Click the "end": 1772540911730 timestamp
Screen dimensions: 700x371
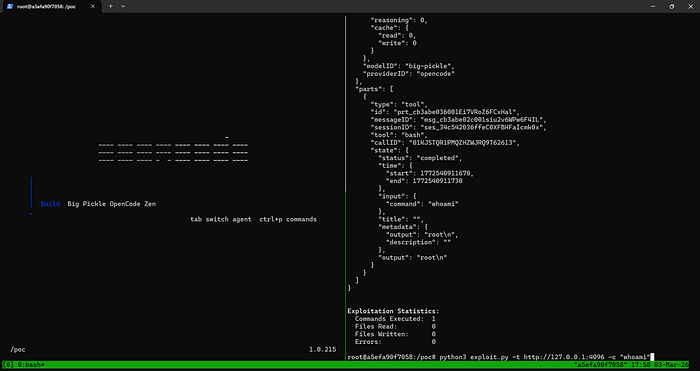pos(424,181)
